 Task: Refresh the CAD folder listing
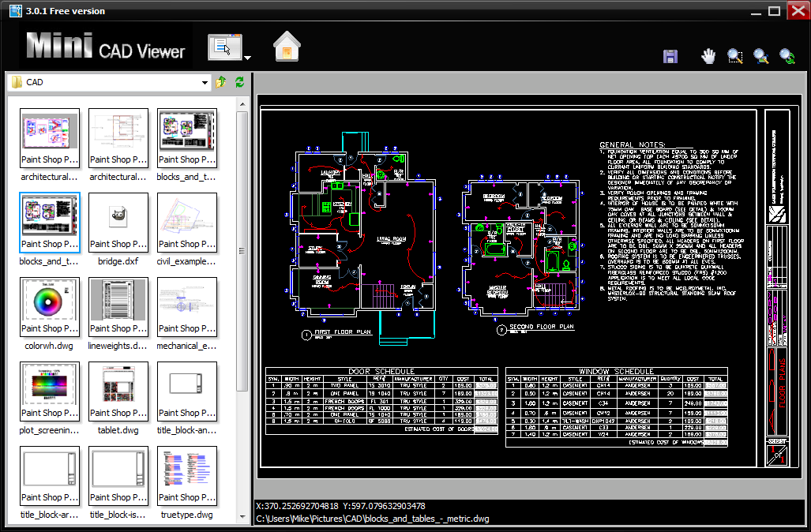tap(239, 81)
